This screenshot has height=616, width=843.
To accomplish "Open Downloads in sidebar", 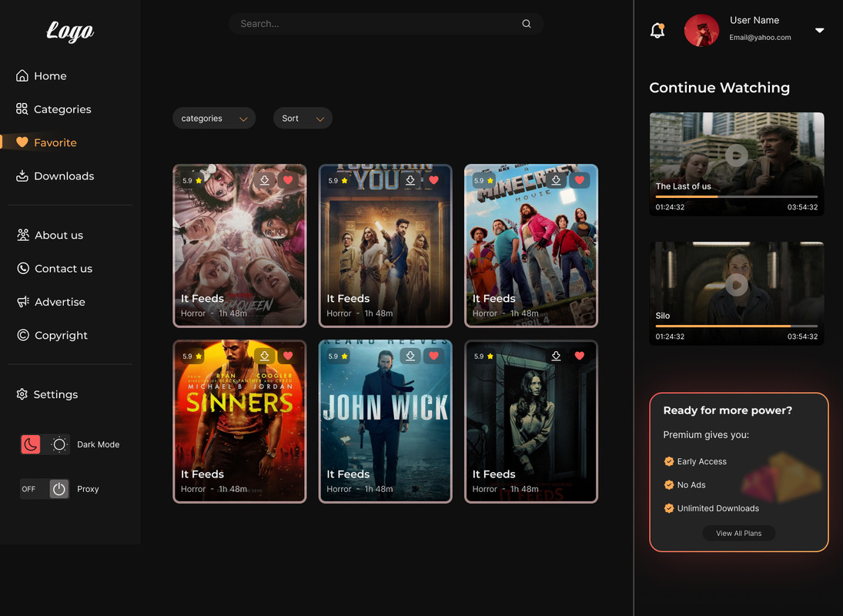I will coord(55,176).
